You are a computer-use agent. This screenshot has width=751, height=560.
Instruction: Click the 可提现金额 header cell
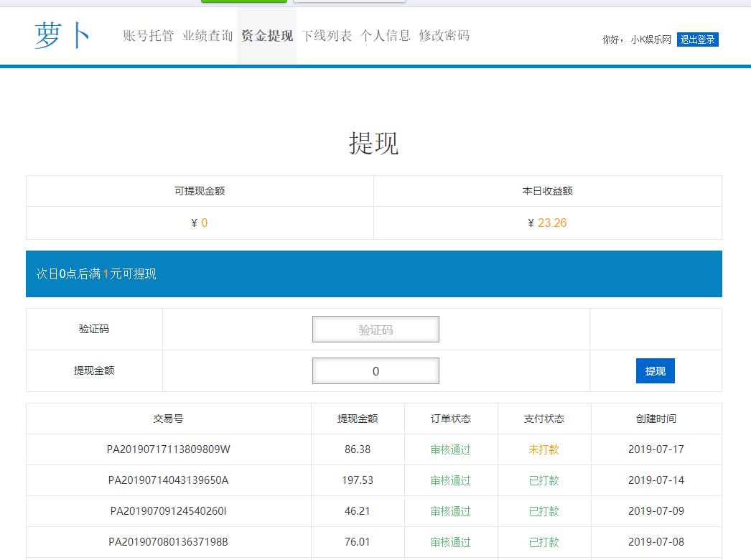[x=200, y=191]
